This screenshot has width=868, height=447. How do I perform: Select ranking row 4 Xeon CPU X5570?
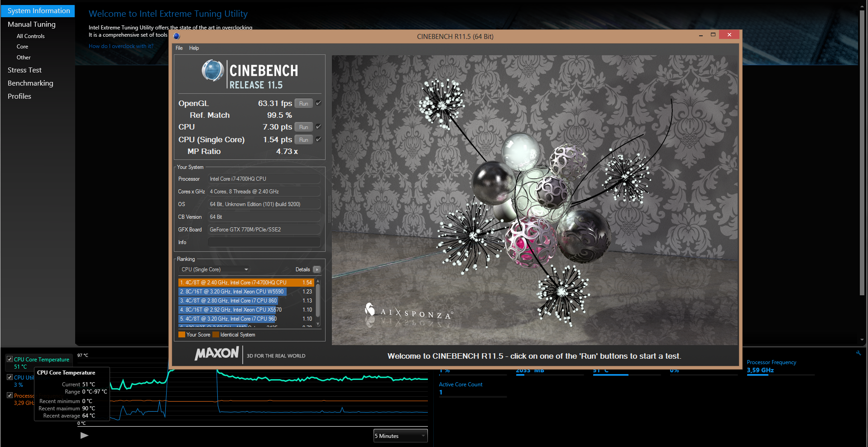(x=246, y=310)
